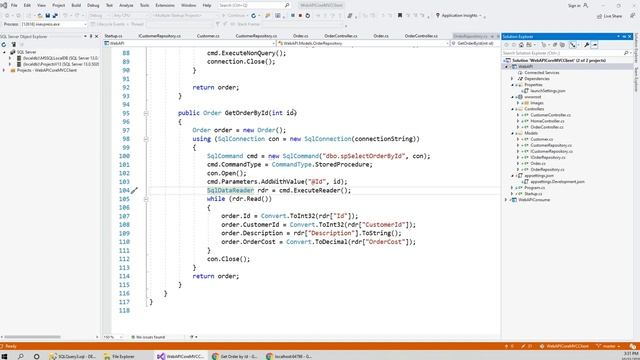Select launchSettings.json in Solution Explorer
Screen dimensions: 640x360
[x=547, y=91]
